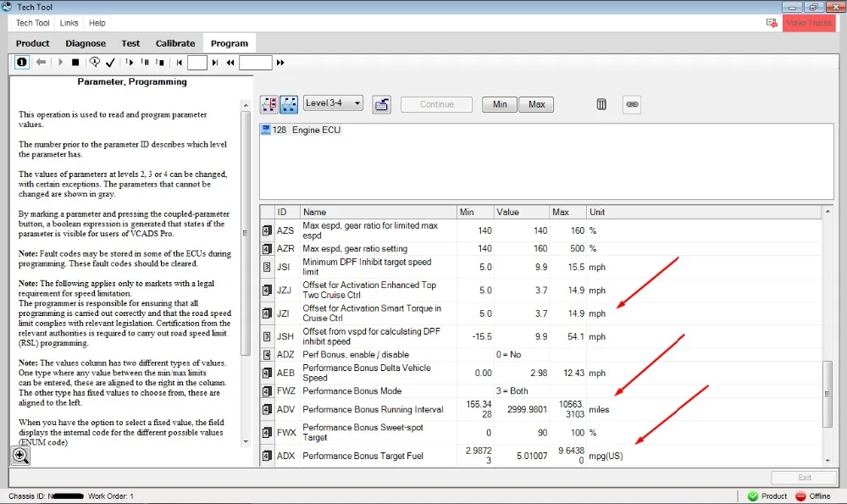The height and width of the screenshot is (504, 847).
Task: Switch to the Calibrate tab
Action: pyautogui.click(x=175, y=43)
